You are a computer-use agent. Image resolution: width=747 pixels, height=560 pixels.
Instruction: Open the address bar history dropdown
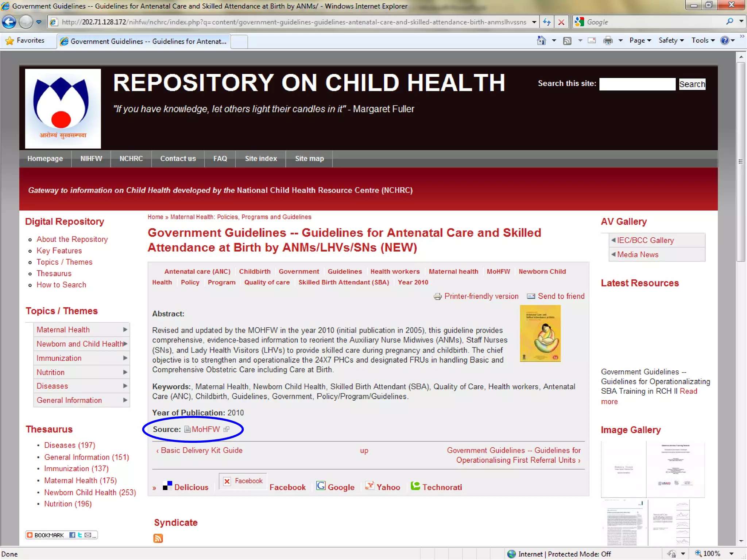(534, 22)
